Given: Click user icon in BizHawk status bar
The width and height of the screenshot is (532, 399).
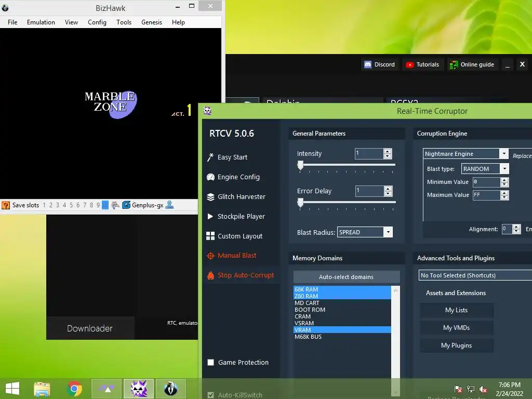Looking at the screenshot, I should [x=169, y=205].
